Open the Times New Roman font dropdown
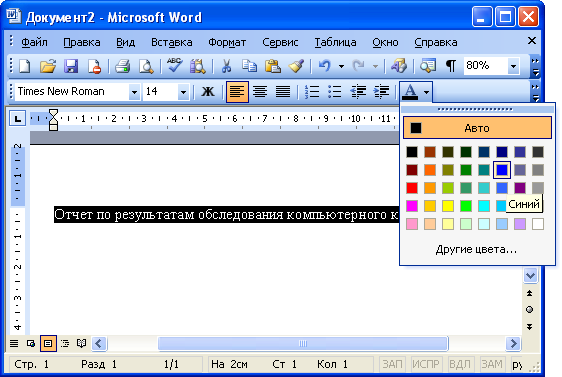Image resolution: width=562 pixels, height=377 pixels. [x=134, y=92]
